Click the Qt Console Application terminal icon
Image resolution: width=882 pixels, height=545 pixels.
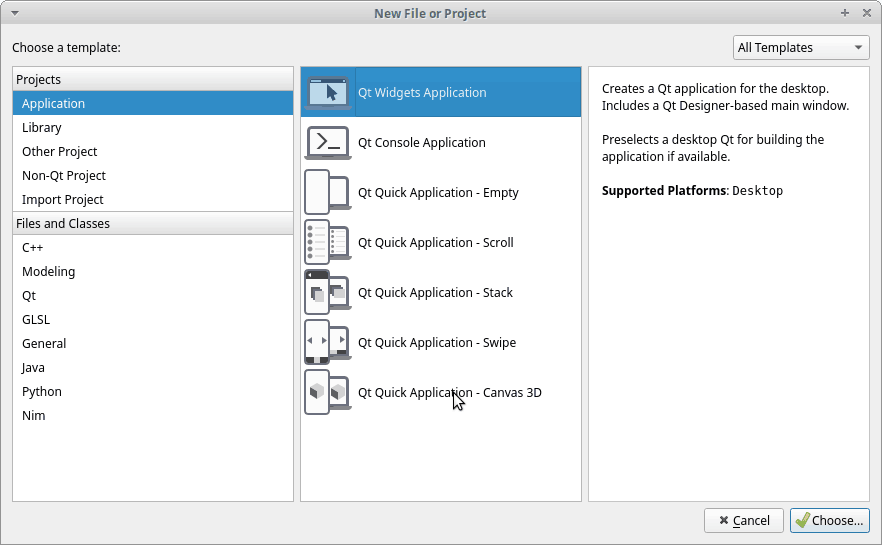[328, 143]
